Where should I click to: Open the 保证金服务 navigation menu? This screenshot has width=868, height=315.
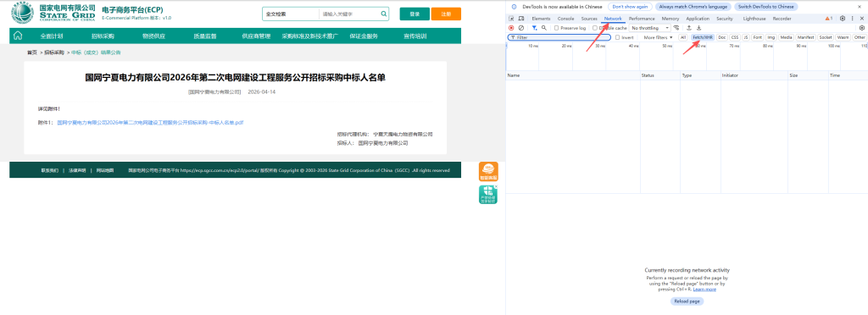(364, 36)
